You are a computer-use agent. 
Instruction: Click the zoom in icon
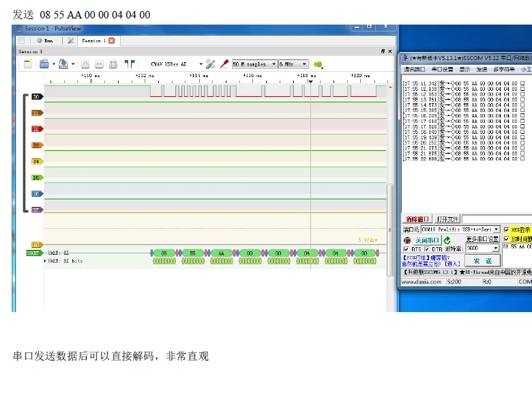pos(85,64)
